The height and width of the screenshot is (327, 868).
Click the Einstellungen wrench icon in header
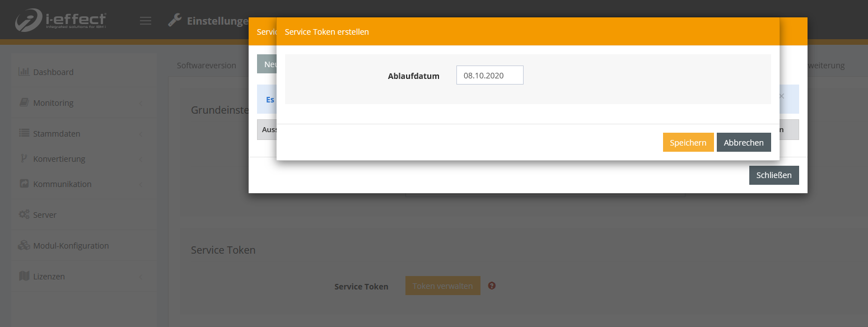click(175, 21)
